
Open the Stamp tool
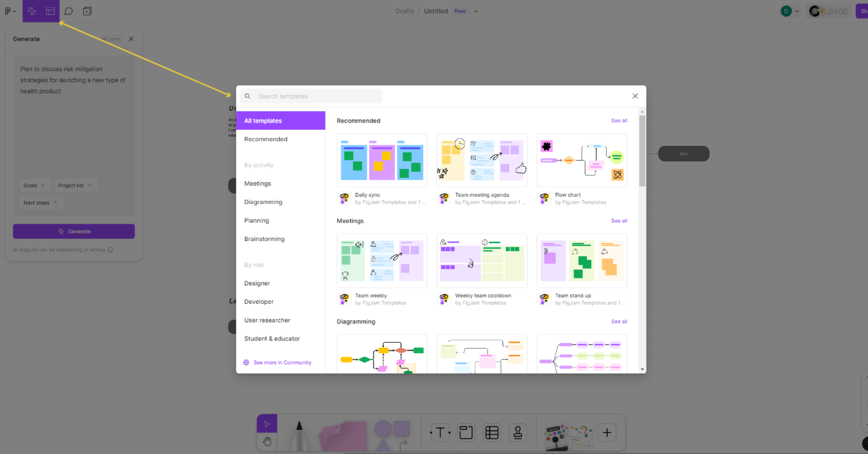(x=518, y=433)
